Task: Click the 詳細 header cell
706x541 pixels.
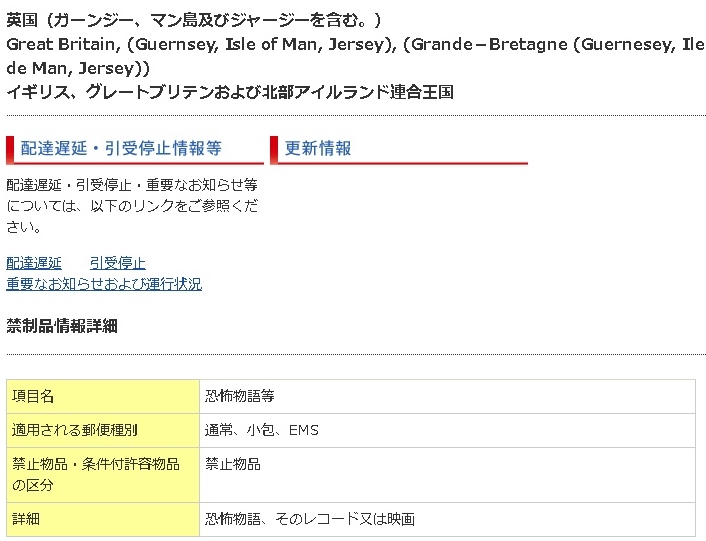Action: (x=103, y=519)
